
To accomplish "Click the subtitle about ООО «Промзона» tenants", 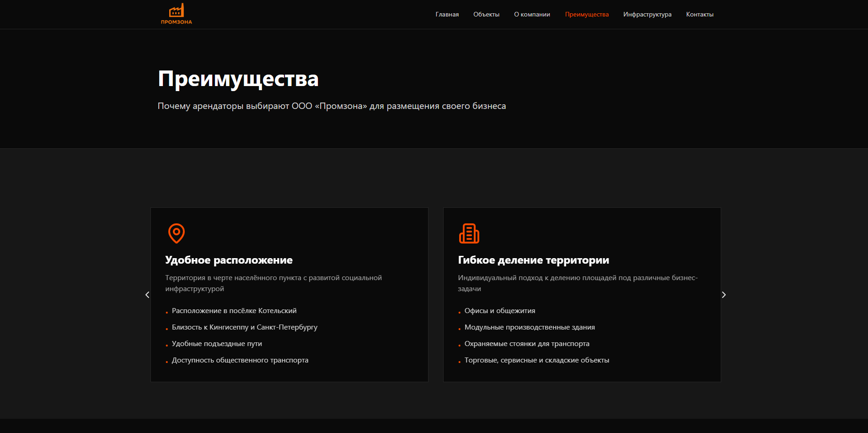I will (332, 106).
